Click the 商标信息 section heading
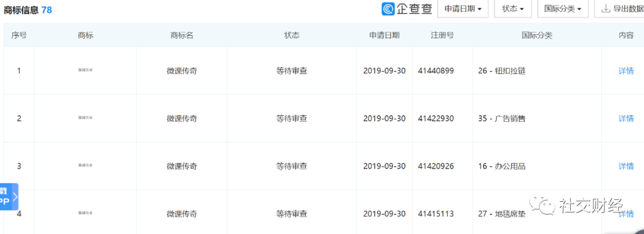The width and height of the screenshot is (644, 234). tap(21, 10)
